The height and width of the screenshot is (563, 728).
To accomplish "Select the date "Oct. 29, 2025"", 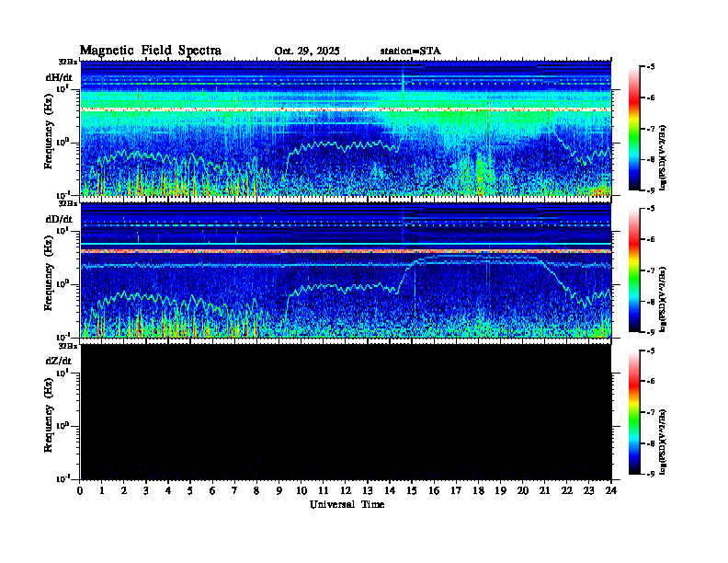I will coord(307,52).
